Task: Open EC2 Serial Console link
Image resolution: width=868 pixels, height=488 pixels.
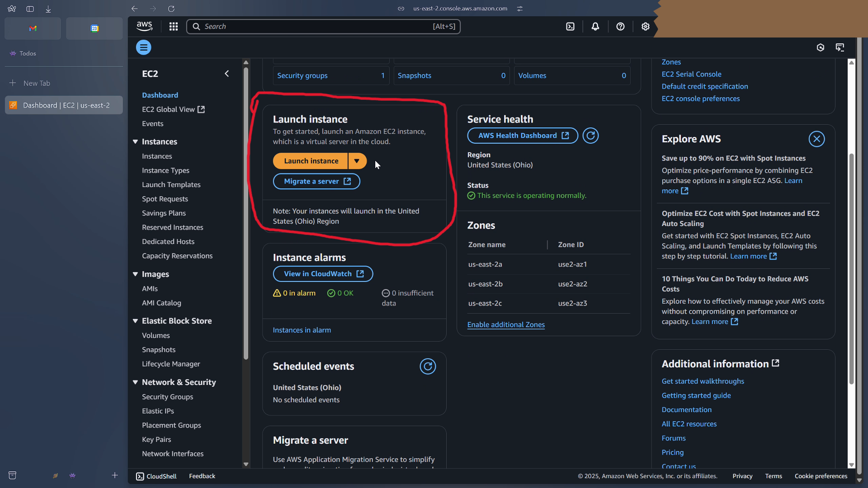Action: point(691,74)
